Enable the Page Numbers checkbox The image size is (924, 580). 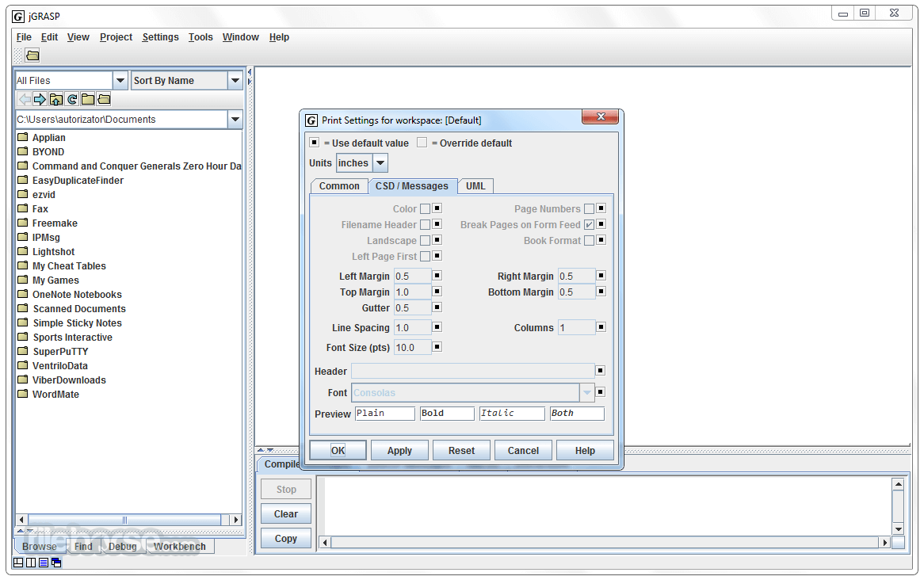(x=589, y=208)
